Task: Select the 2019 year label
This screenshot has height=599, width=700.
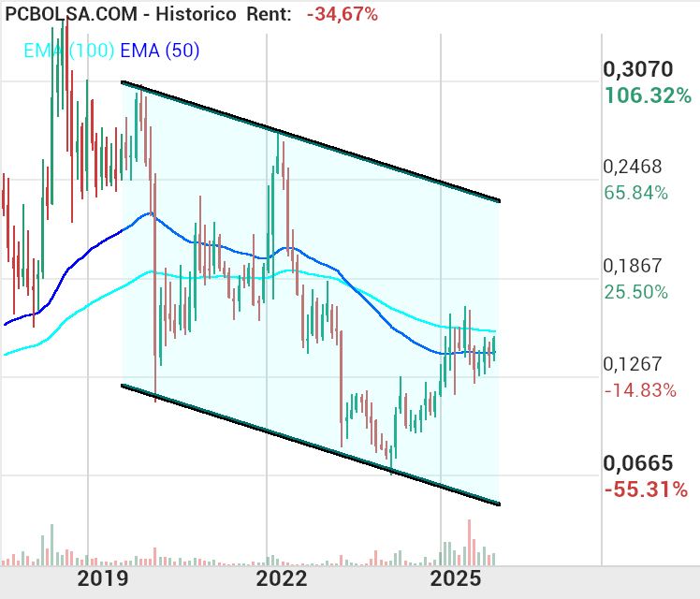Action: (103, 579)
